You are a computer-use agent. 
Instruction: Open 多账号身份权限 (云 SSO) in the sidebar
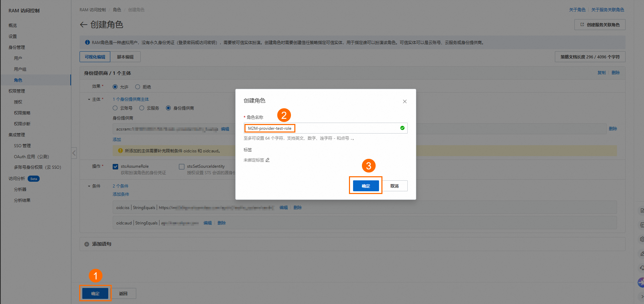[x=38, y=167]
